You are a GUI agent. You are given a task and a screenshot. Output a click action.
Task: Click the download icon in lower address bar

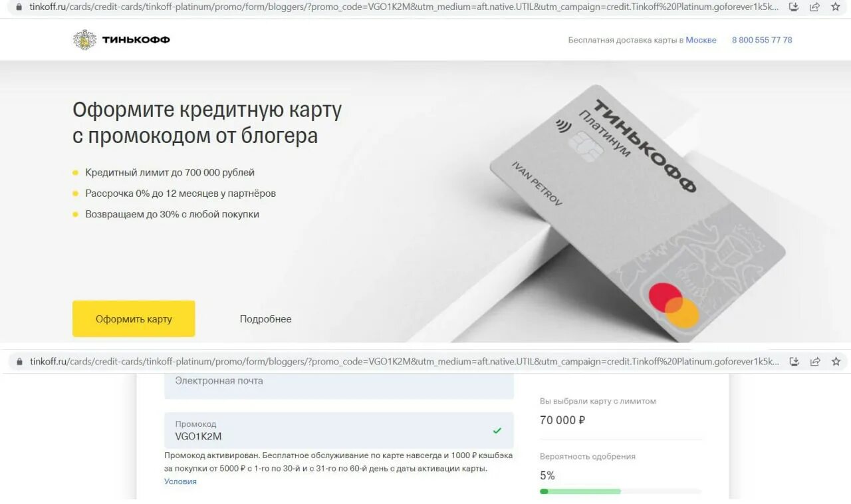(x=794, y=362)
